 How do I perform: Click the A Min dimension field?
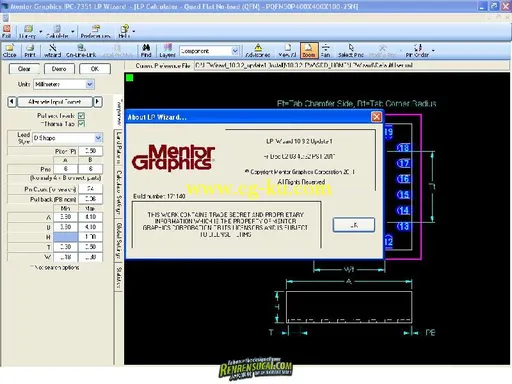(x=66, y=217)
